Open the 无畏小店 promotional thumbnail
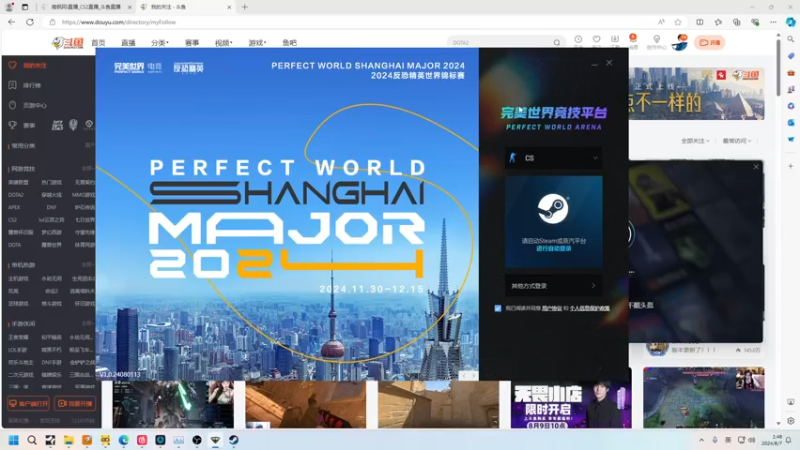The image size is (800, 450). [571, 405]
